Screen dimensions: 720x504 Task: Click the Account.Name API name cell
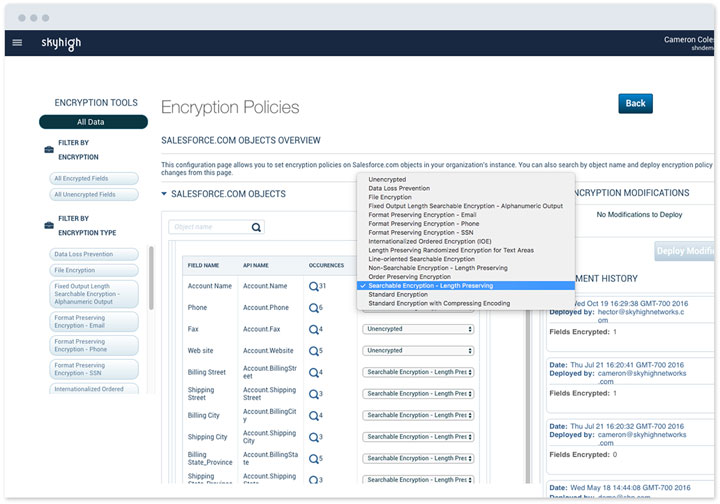point(265,286)
